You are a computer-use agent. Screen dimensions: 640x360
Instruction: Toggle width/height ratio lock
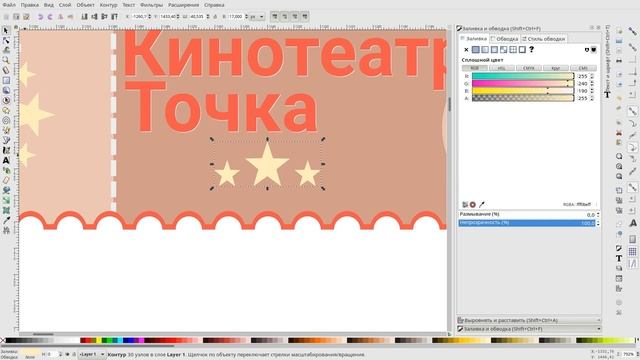(x=215, y=17)
